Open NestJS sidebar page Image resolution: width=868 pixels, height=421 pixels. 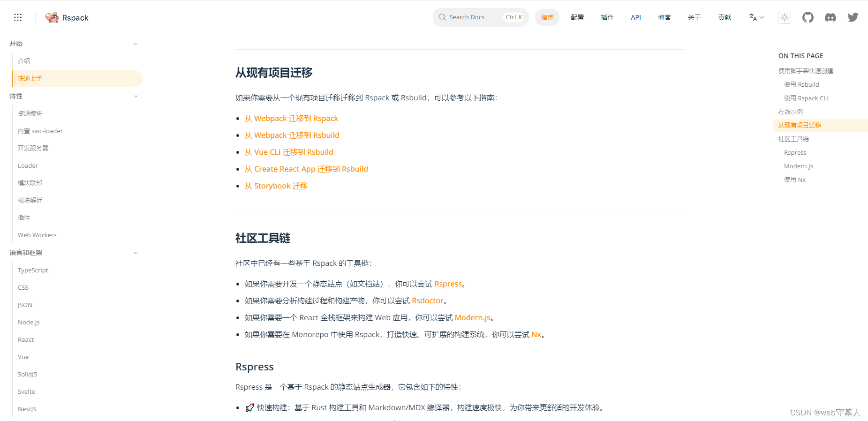point(27,409)
